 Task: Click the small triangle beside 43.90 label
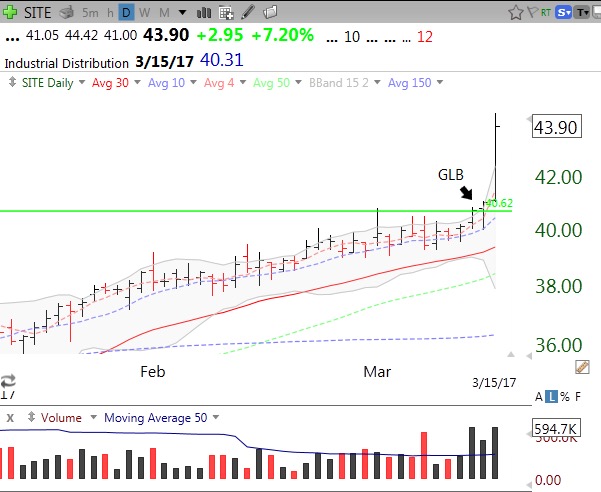coord(529,119)
